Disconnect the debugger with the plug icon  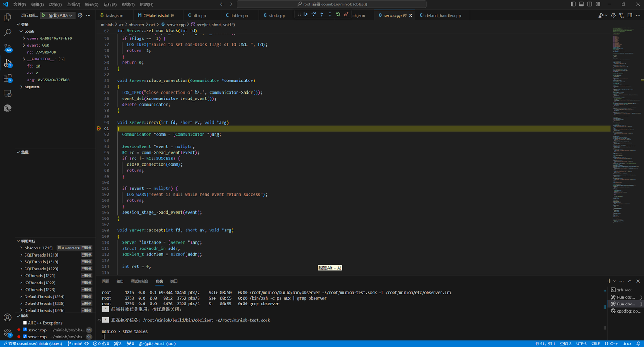346,14
